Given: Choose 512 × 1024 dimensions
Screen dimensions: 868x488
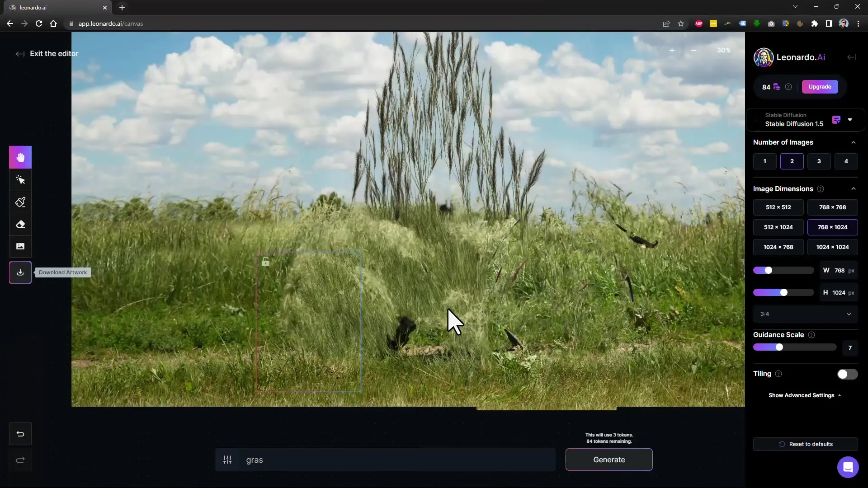Looking at the screenshot, I should click(778, 227).
